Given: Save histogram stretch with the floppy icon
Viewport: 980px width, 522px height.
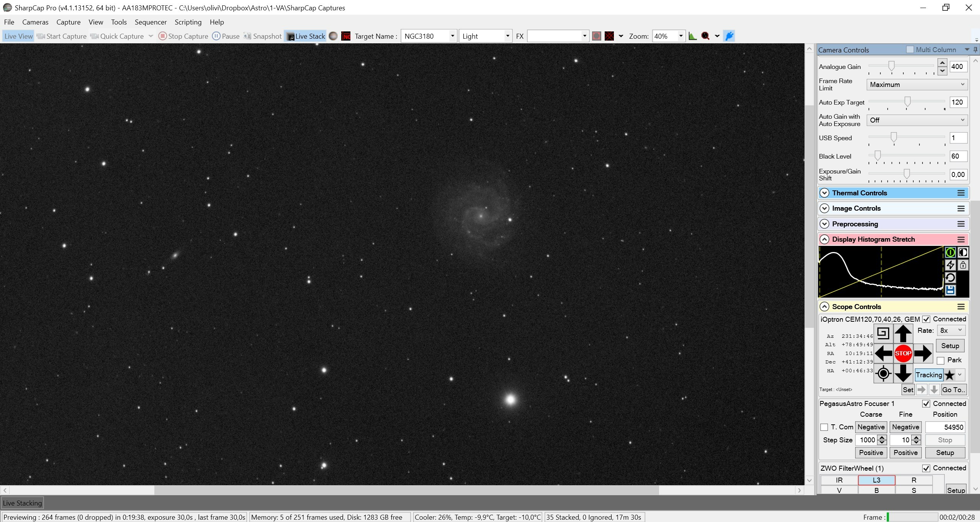Looking at the screenshot, I should 950,290.
